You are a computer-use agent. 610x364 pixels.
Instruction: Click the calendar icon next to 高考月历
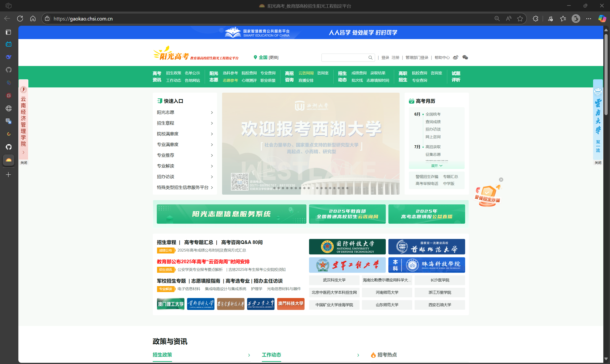coord(411,101)
